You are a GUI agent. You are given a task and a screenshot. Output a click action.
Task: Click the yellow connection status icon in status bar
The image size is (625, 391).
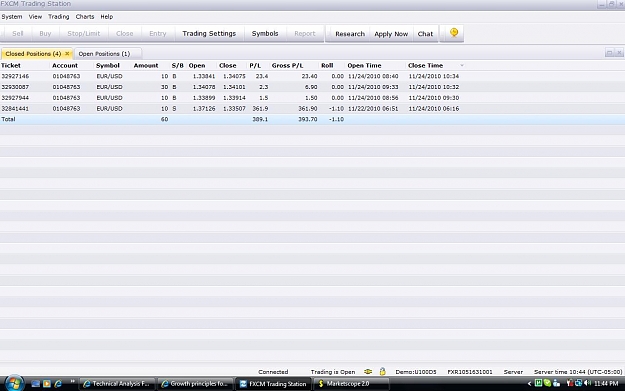tap(368, 371)
